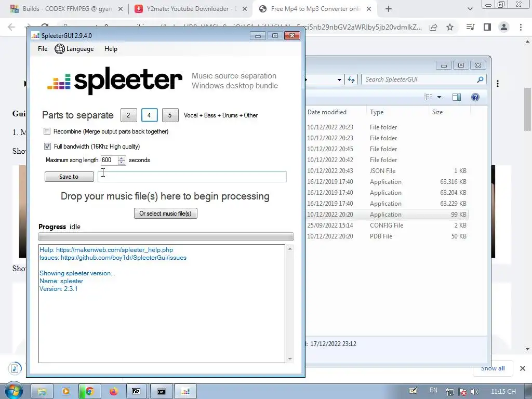This screenshot has height=399, width=532.
Task: Toggle Chrome side panel icon
Action: click(487, 27)
